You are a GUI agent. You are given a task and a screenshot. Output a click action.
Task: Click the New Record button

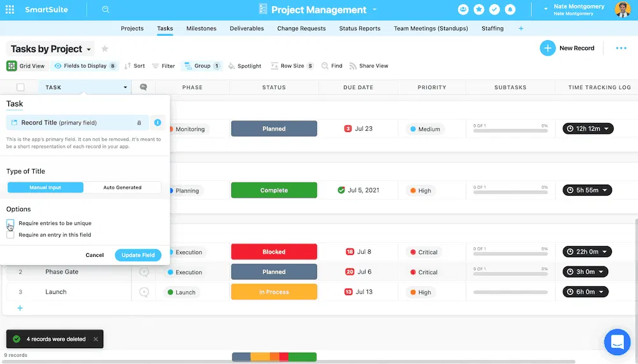click(567, 48)
